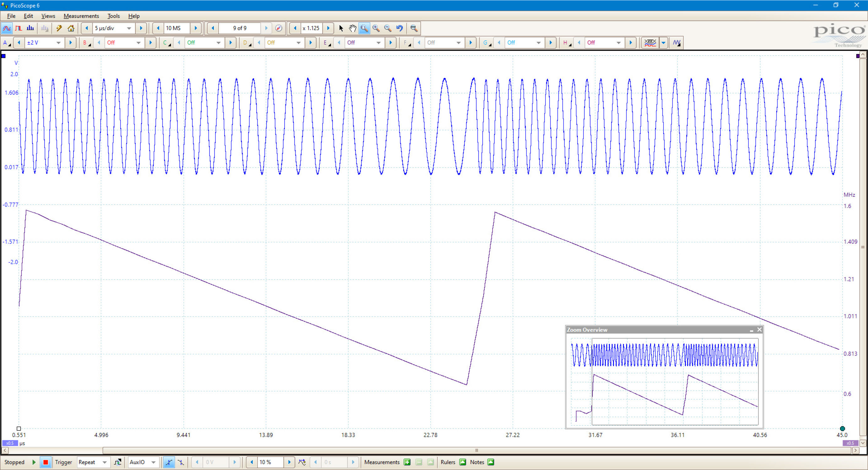868x470 pixels.
Task: Click the Zoom Overview thumbnail waveform
Action: click(665, 381)
